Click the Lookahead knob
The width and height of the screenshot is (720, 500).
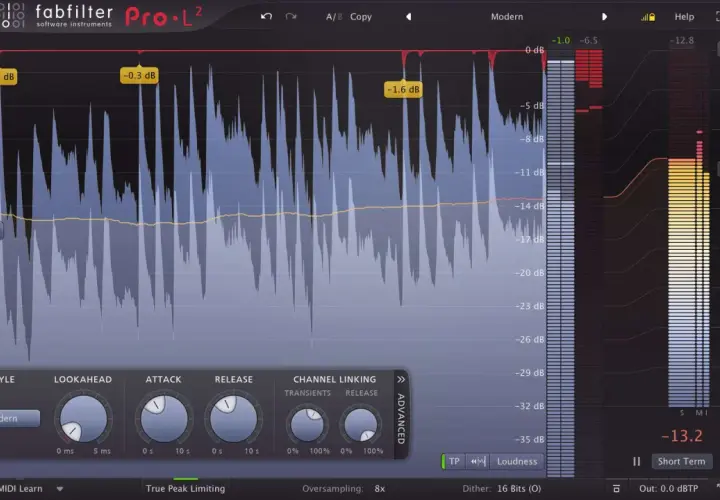(x=83, y=419)
